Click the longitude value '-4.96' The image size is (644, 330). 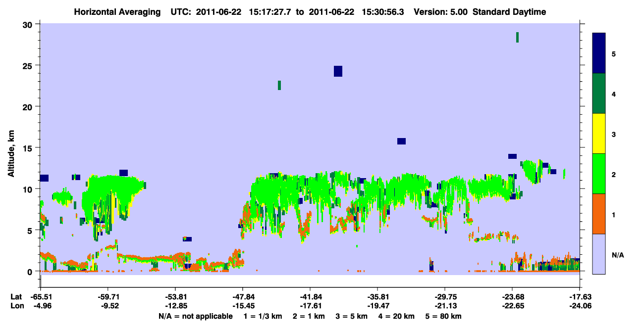(x=41, y=306)
